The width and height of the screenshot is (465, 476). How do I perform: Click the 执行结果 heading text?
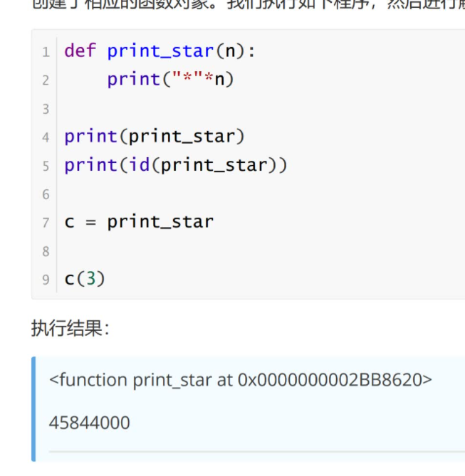click(70, 328)
